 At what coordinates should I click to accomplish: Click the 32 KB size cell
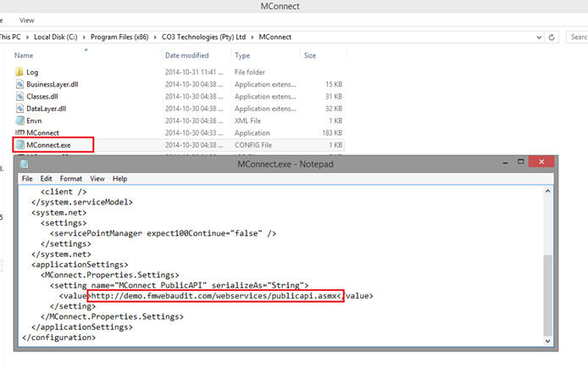click(334, 109)
